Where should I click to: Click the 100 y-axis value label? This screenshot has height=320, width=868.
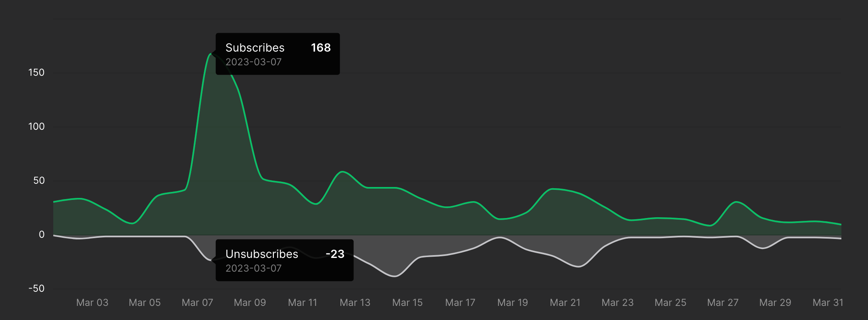pos(36,127)
